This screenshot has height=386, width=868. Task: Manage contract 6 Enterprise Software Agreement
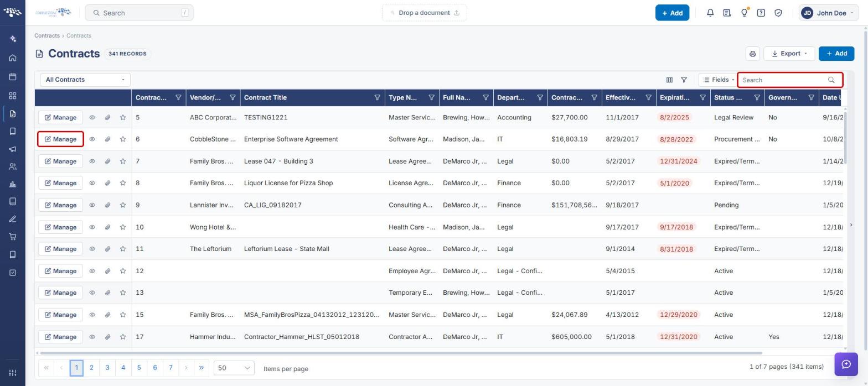60,139
